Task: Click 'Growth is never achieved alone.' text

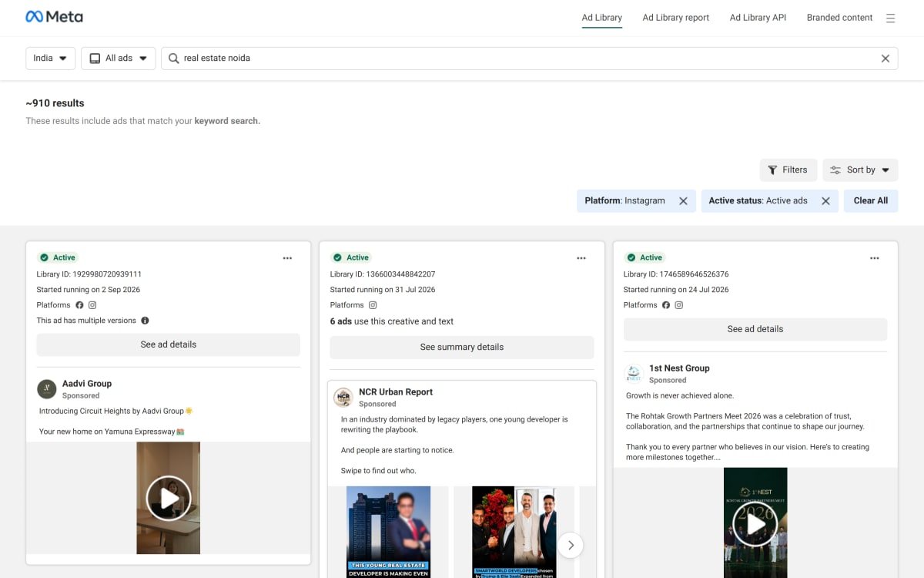Action: point(681,396)
